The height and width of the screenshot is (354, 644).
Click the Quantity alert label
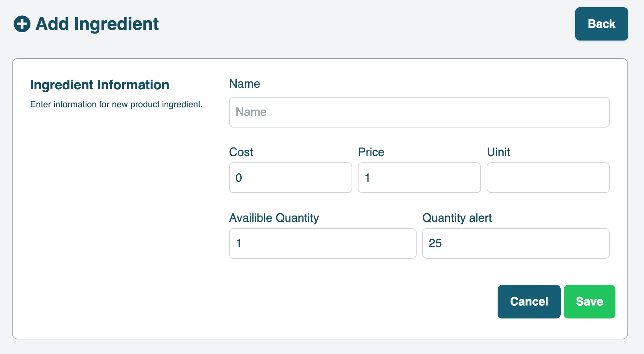point(457,218)
